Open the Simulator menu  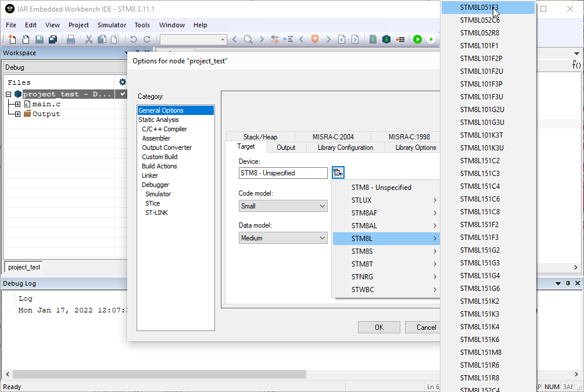(x=112, y=25)
